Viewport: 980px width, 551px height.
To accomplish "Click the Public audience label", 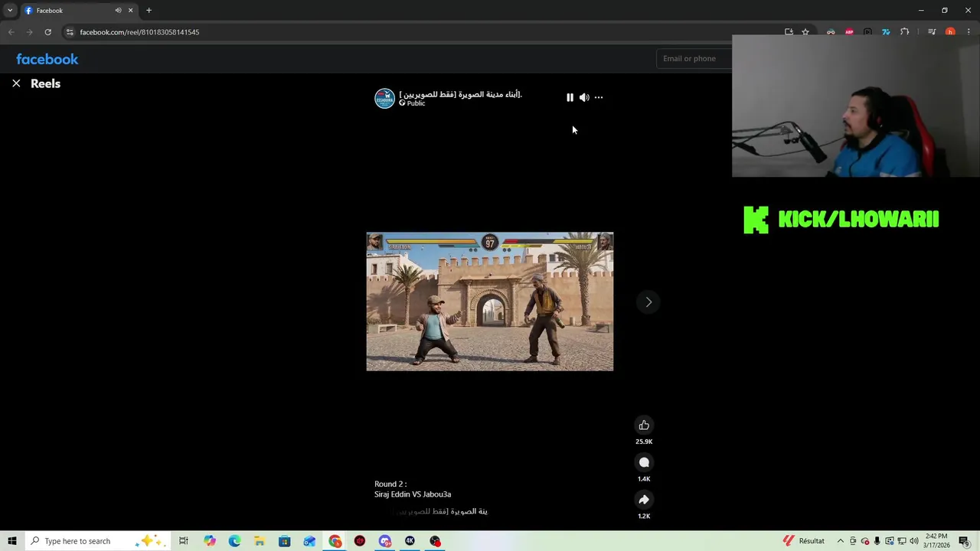I will (x=416, y=103).
